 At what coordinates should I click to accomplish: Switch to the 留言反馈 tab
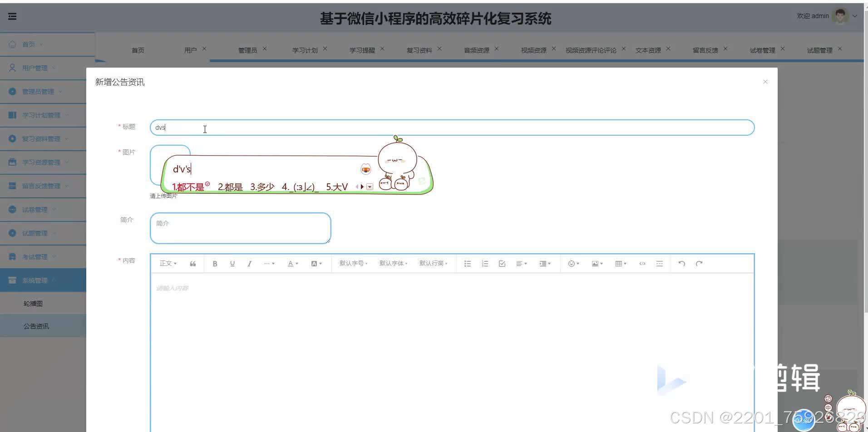pos(705,50)
